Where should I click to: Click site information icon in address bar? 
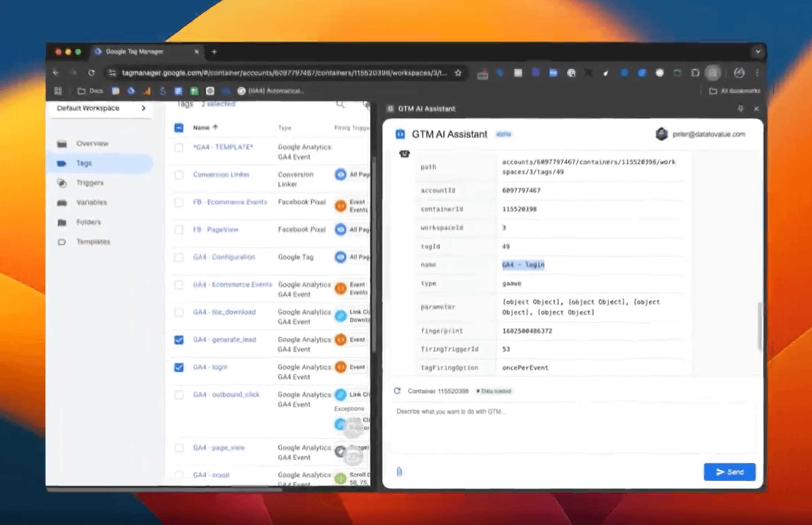112,73
